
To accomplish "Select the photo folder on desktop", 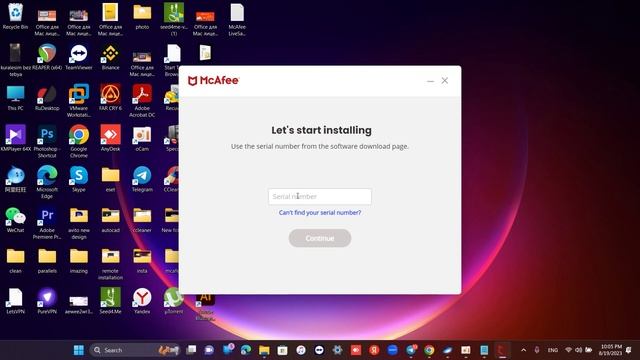I will click(x=142, y=16).
